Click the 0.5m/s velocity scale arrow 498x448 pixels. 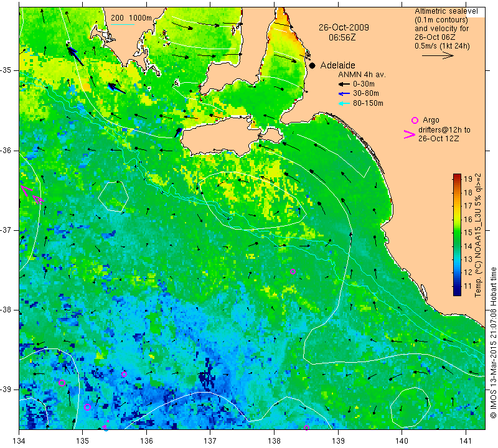[x=438, y=55]
